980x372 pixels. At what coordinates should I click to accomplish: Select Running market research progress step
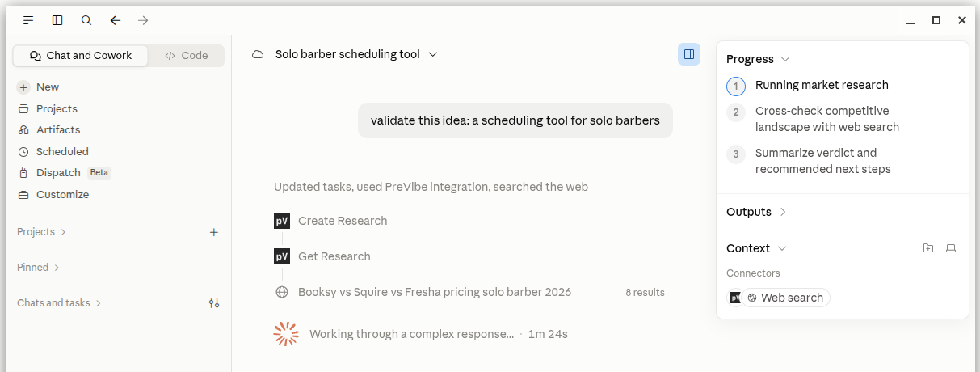point(822,85)
